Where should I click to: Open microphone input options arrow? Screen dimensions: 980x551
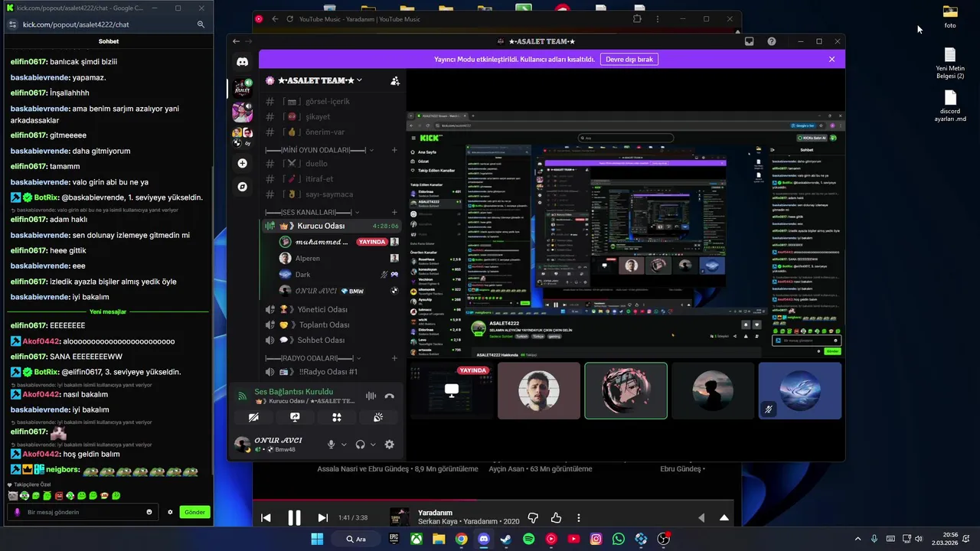344,444
